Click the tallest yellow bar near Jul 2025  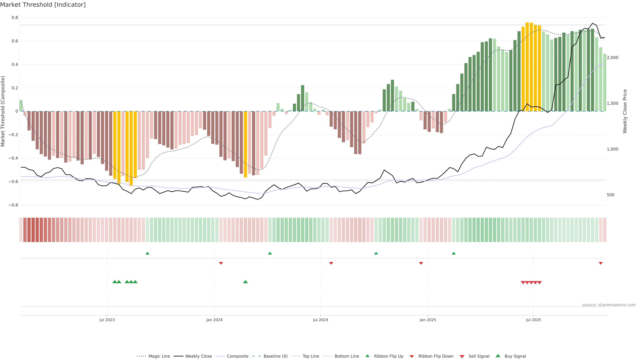[x=527, y=67]
